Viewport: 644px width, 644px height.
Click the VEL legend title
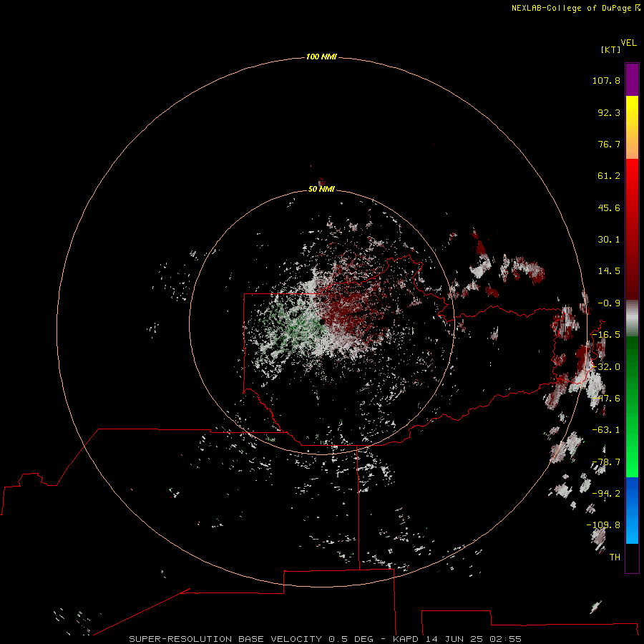pos(628,43)
